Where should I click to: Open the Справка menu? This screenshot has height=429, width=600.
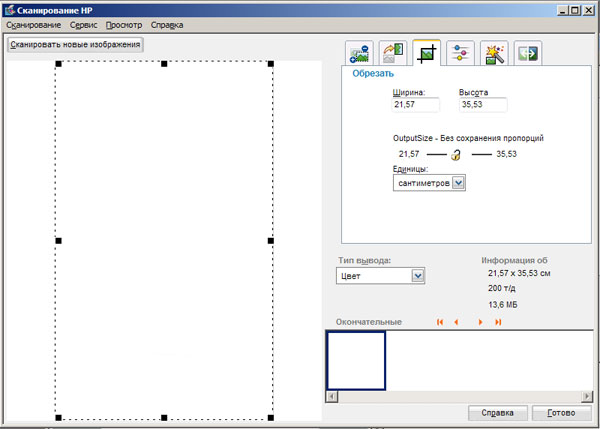[x=167, y=25]
